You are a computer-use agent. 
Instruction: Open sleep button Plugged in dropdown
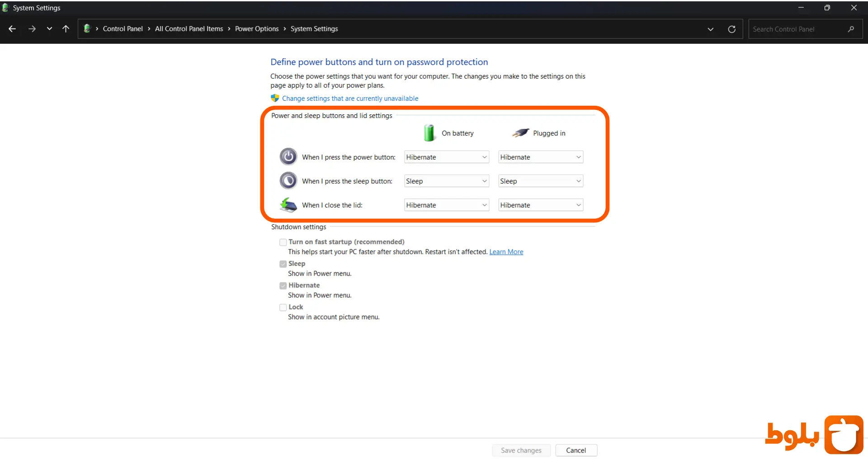click(x=540, y=181)
